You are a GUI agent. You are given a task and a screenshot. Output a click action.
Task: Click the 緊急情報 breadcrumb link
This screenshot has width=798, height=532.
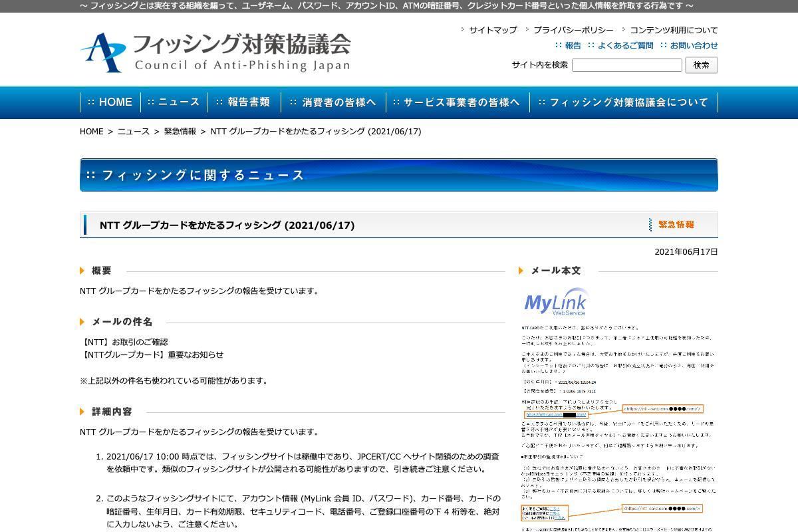[x=180, y=132]
